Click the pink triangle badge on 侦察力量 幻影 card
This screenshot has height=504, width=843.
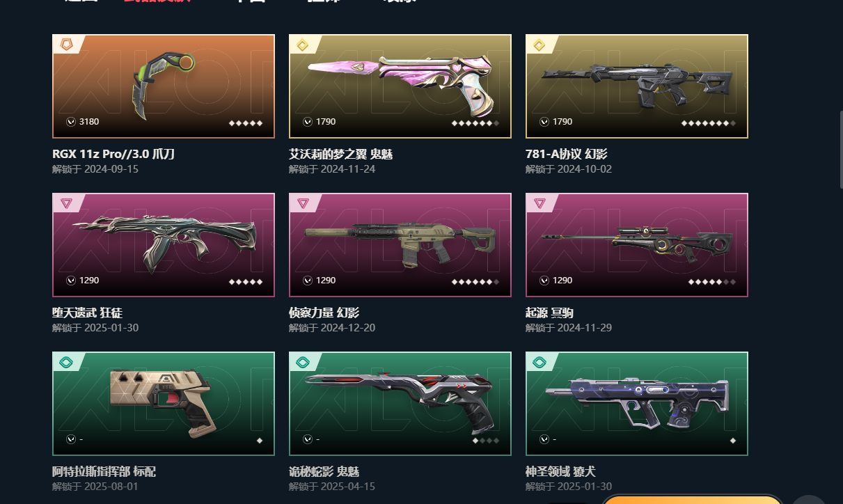302,203
